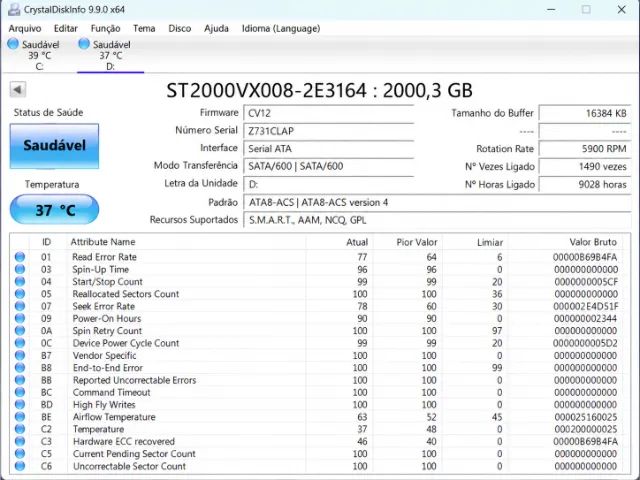Click the transfer mode field SATA/600 | SATA/600
This screenshot has width=640, height=480.
[x=329, y=166]
